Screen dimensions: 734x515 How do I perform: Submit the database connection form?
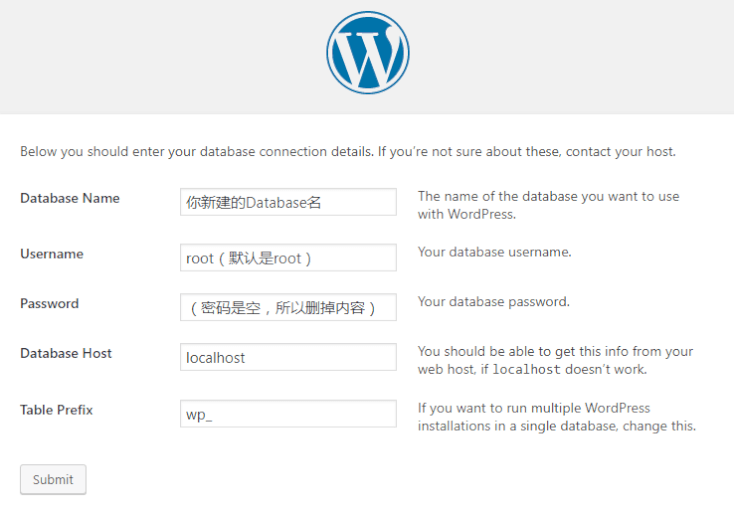53,479
